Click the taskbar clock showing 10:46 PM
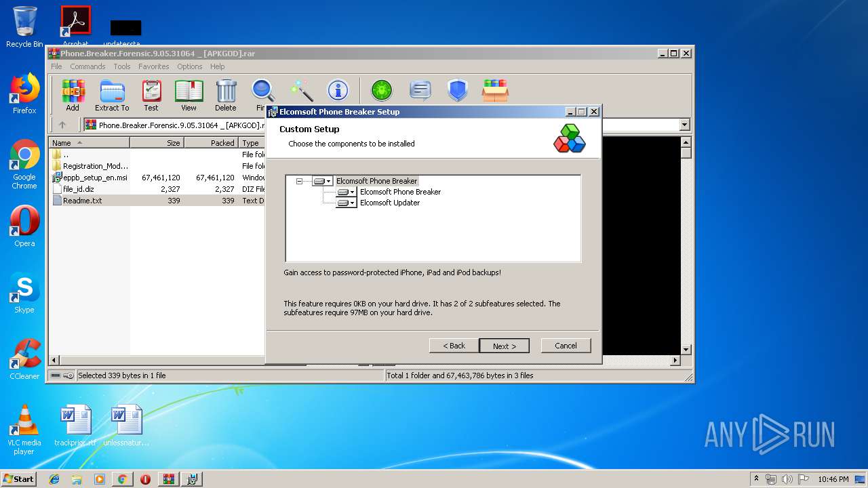 point(833,479)
